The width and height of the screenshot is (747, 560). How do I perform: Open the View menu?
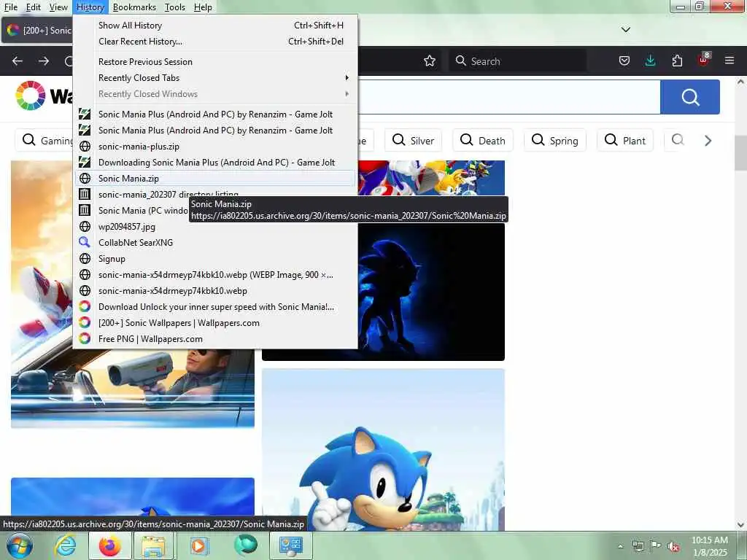[58, 7]
